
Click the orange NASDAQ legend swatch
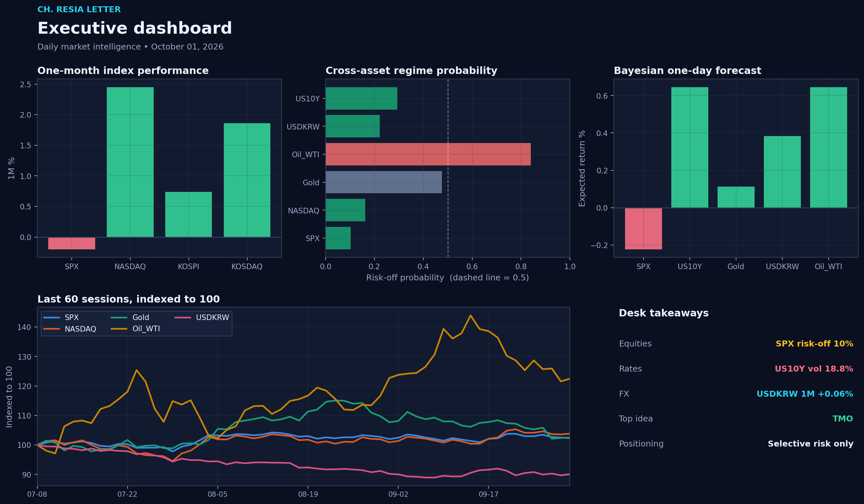(x=52, y=329)
